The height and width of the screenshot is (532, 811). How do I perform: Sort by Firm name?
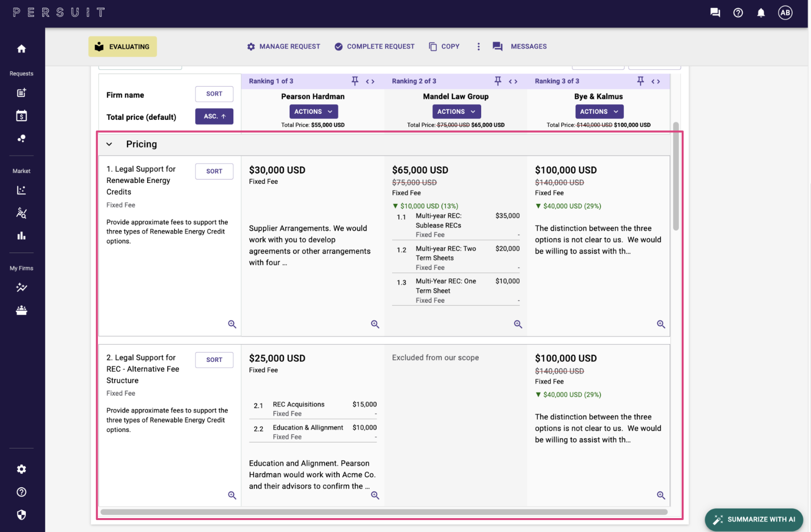[214, 94]
